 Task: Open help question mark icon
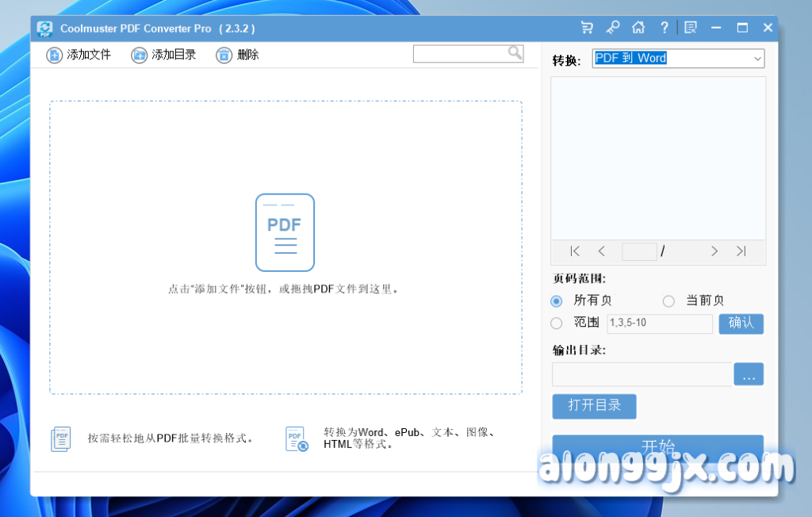coord(665,28)
